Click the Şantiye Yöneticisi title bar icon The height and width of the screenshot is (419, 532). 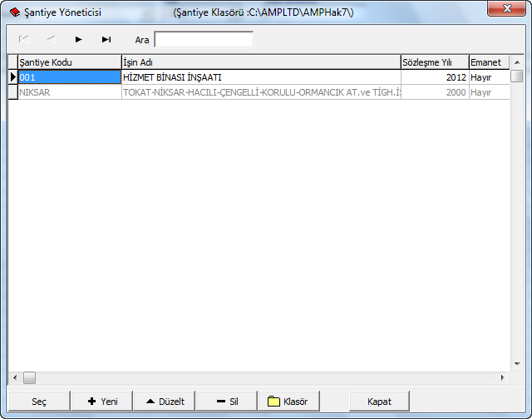point(14,13)
